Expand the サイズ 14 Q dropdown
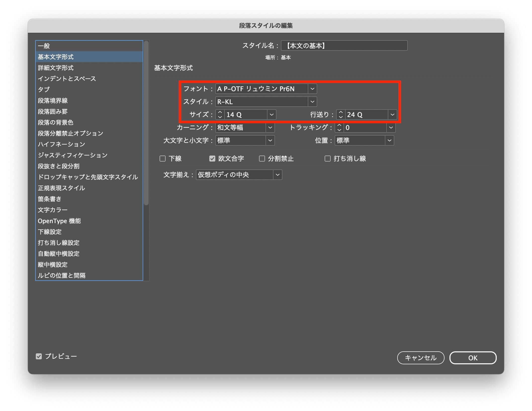The height and width of the screenshot is (411, 532). point(271,115)
